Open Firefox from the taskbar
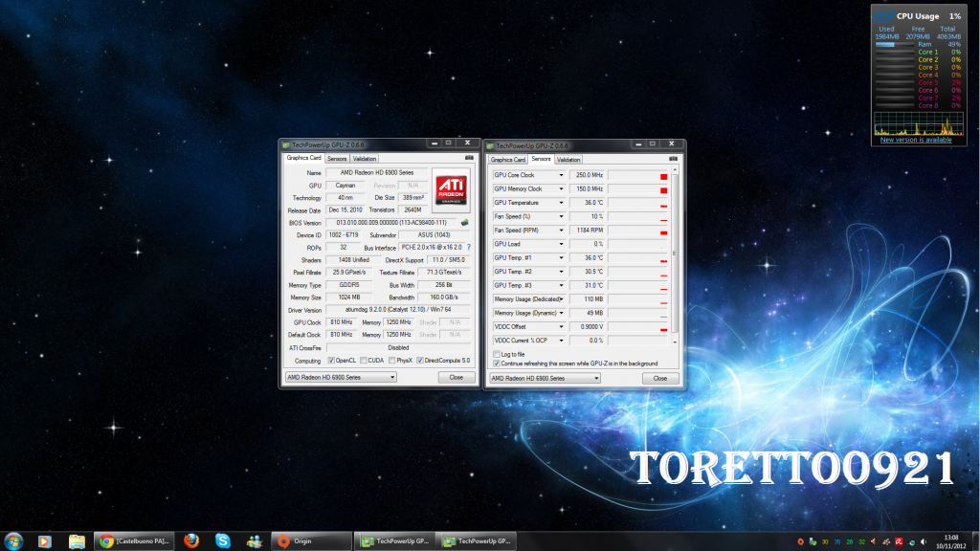 coord(189,540)
